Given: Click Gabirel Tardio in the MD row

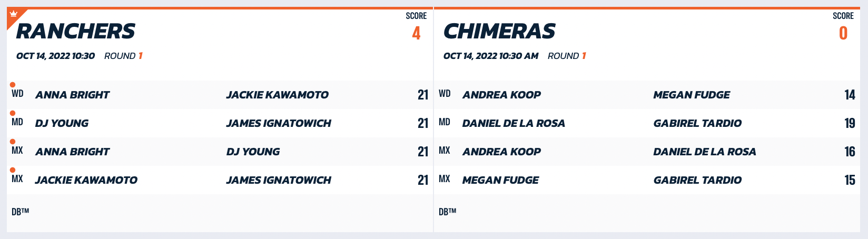Looking at the screenshot, I should pyautogui.click(x=697, y=123).
